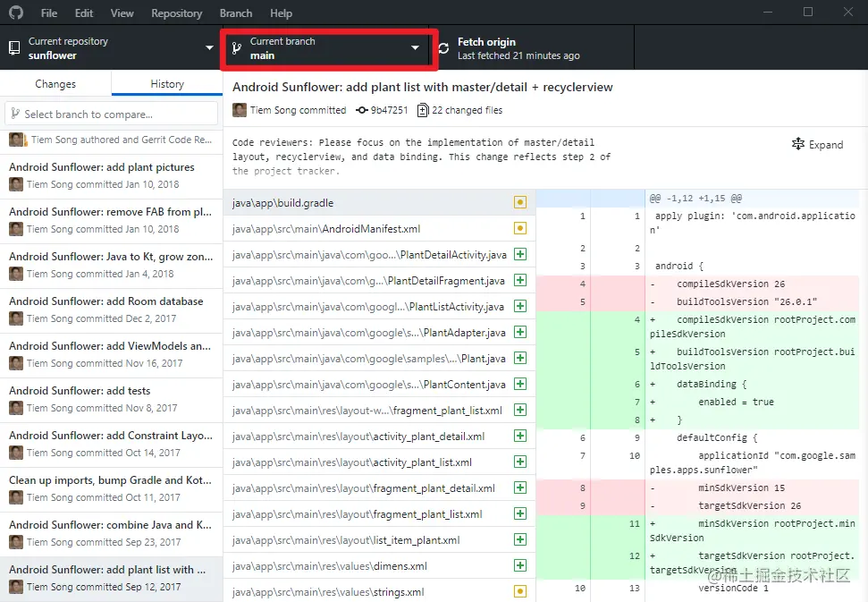Open the Edit menu

84,13
